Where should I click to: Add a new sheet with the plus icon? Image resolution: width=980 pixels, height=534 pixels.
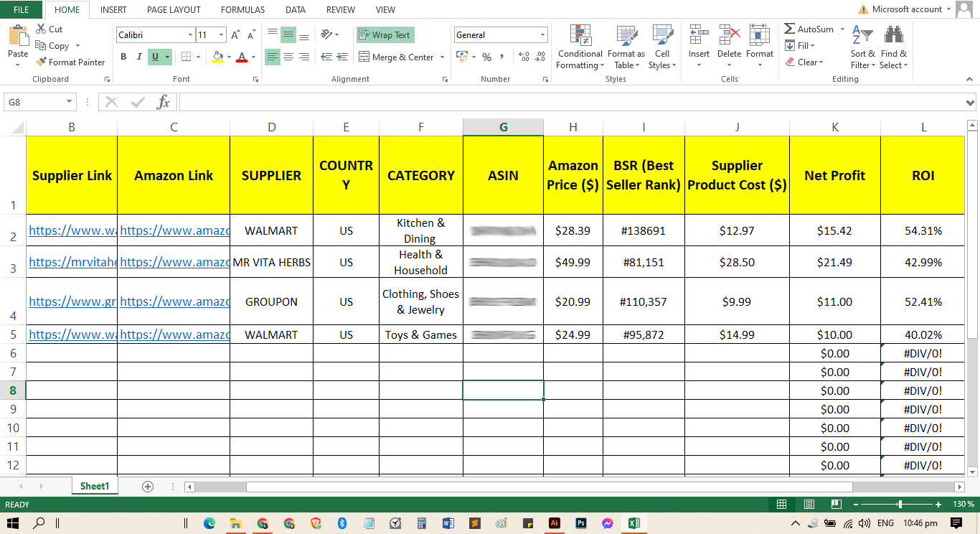[148, 486]
